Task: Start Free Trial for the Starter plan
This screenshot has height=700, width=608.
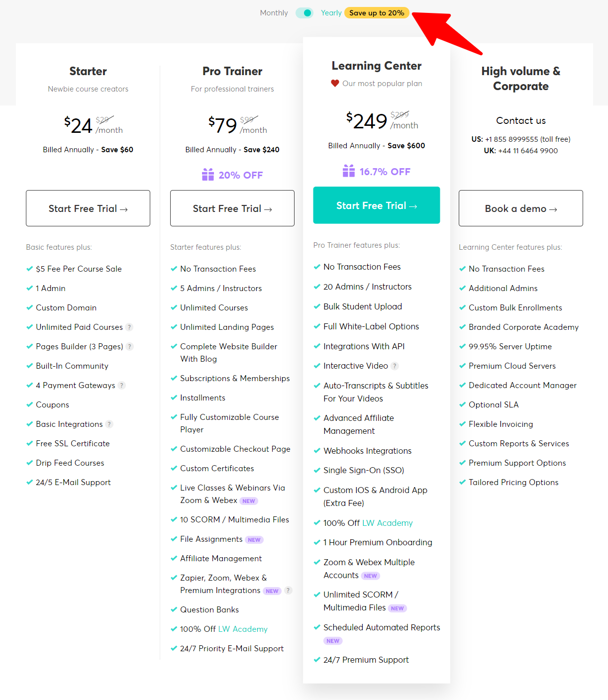Action: [88, 208]
